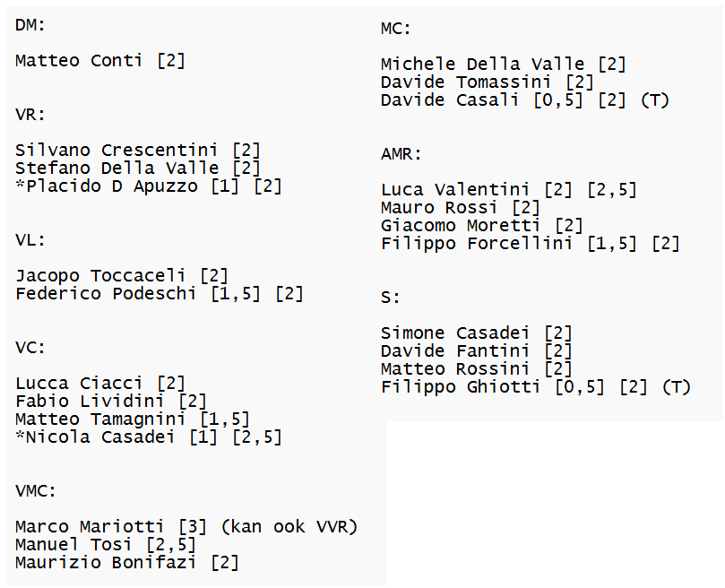Click the VMC: section heading
Image resolution: width=725 pixels, height=588 pixels.
pos(36,491)
